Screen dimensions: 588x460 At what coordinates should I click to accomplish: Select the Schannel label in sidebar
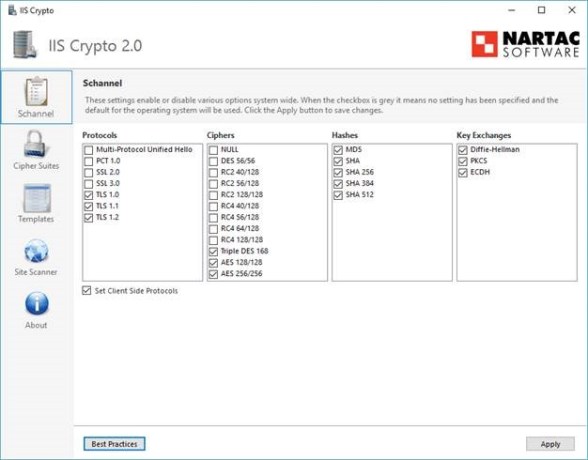pos(36,114)
